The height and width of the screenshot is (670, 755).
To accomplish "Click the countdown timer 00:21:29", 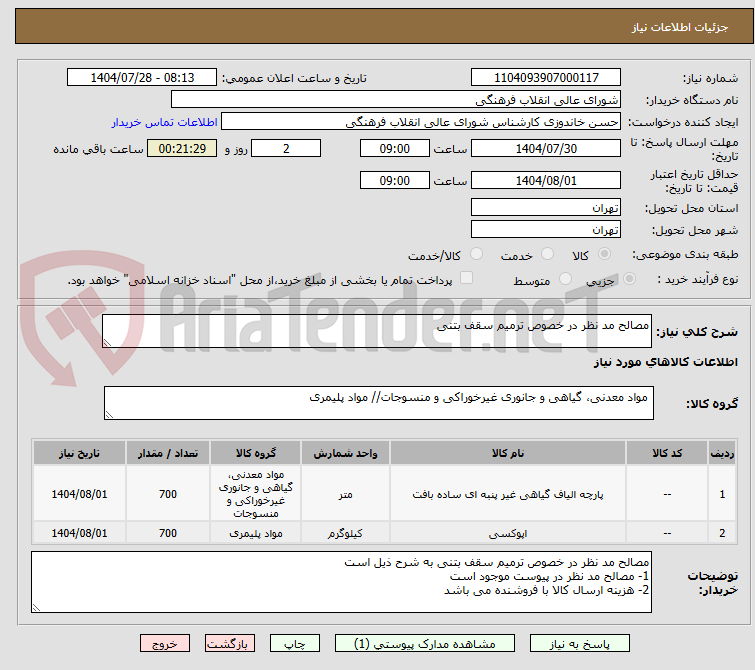I will pyautogui.click(x=182, y=148).
